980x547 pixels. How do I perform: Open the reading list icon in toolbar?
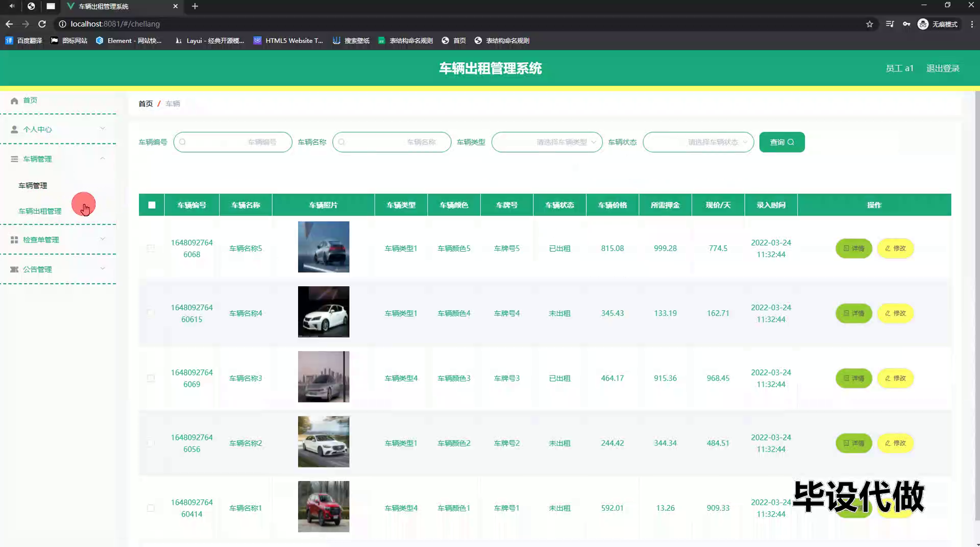[x=890, y=24]
